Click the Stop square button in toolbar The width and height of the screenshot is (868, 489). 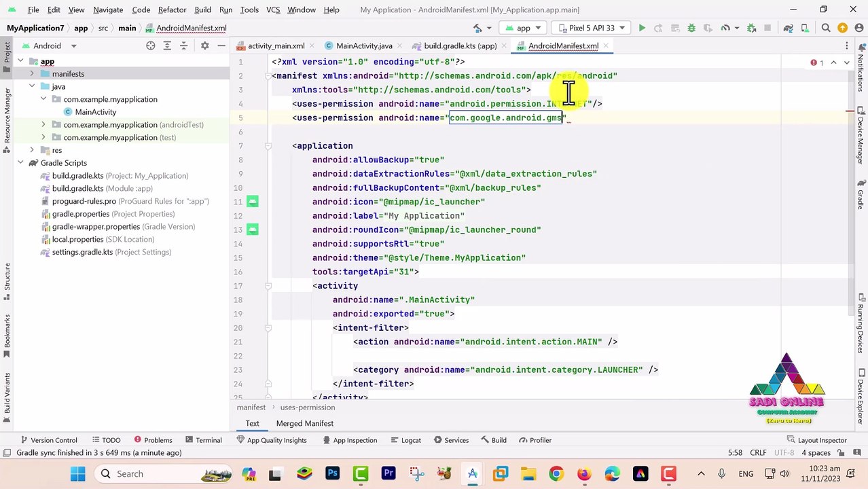point(767,28)
